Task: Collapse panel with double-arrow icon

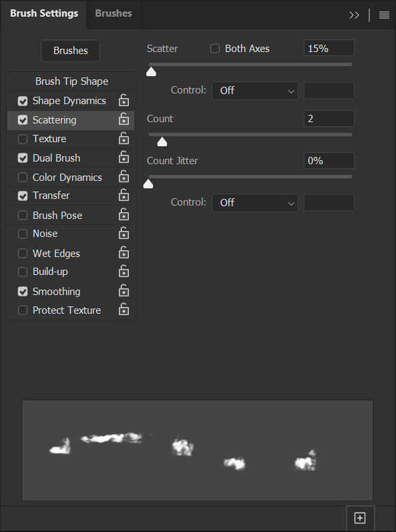Action: pyautogui.click(x=354, y=15)
